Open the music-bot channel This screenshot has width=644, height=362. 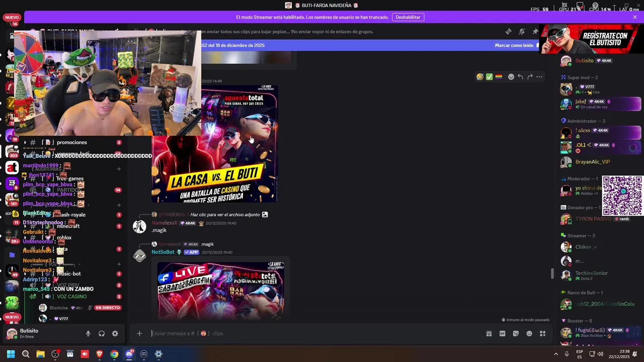tap(69, 274)
